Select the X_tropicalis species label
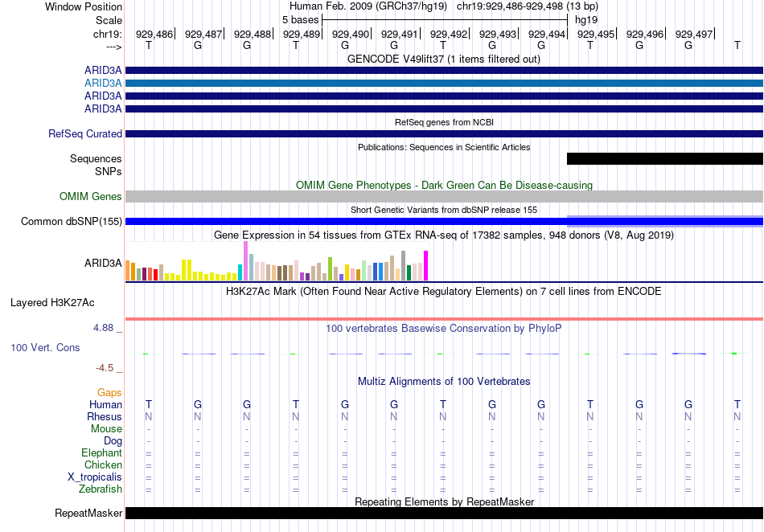 pos(95,477)
